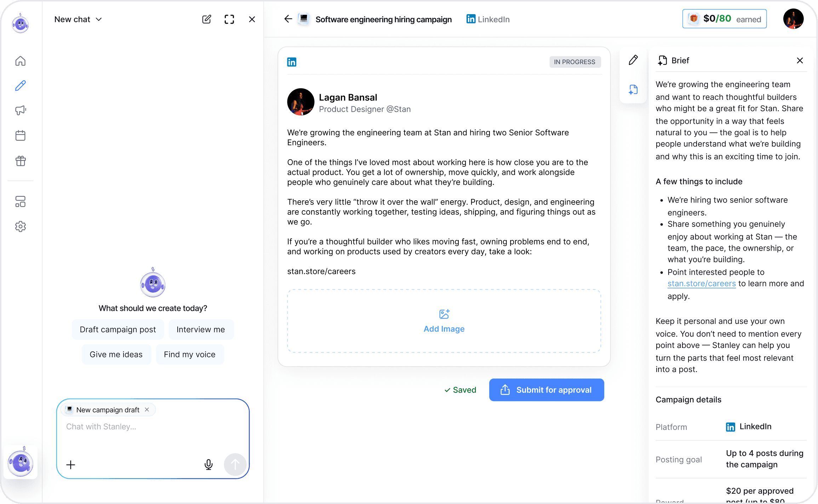
Task: Click the post body text to edit
Action: tap(441, 202)
